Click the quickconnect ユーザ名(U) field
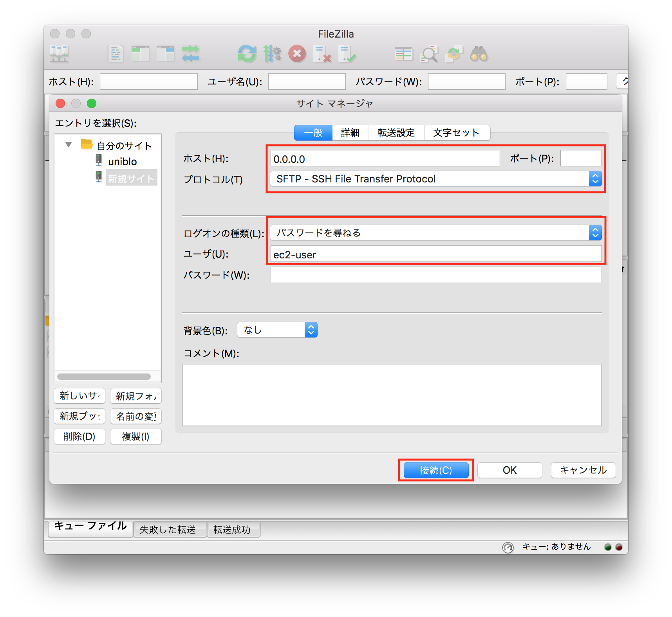This screenshot has height=617, width=672. [307, 81]
